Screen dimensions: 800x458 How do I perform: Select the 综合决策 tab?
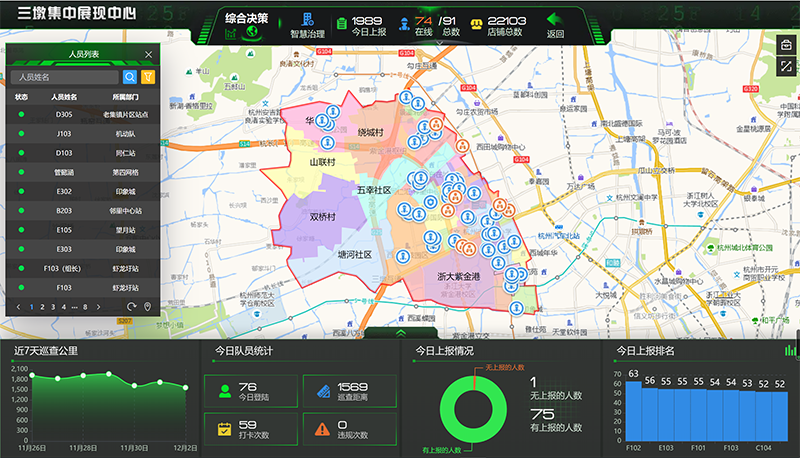[x=246, y=18]
